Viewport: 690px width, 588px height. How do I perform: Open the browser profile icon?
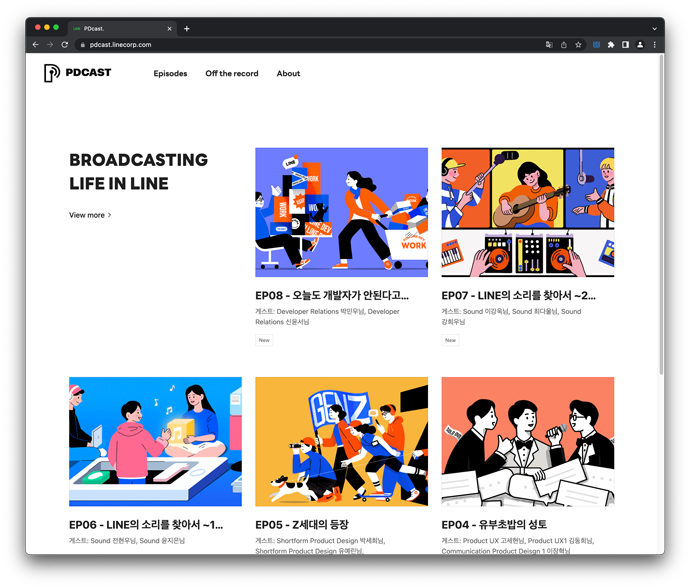[640, 44]
